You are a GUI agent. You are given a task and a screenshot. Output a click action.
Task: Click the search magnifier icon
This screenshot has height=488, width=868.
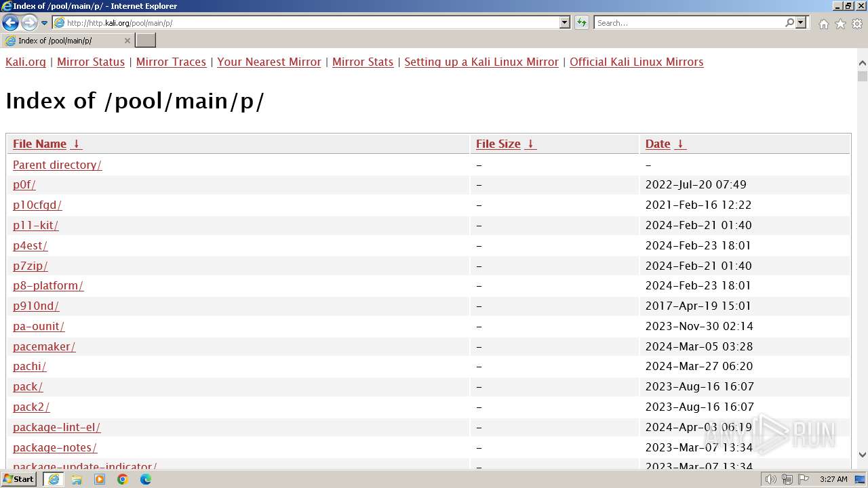[789, 23]
